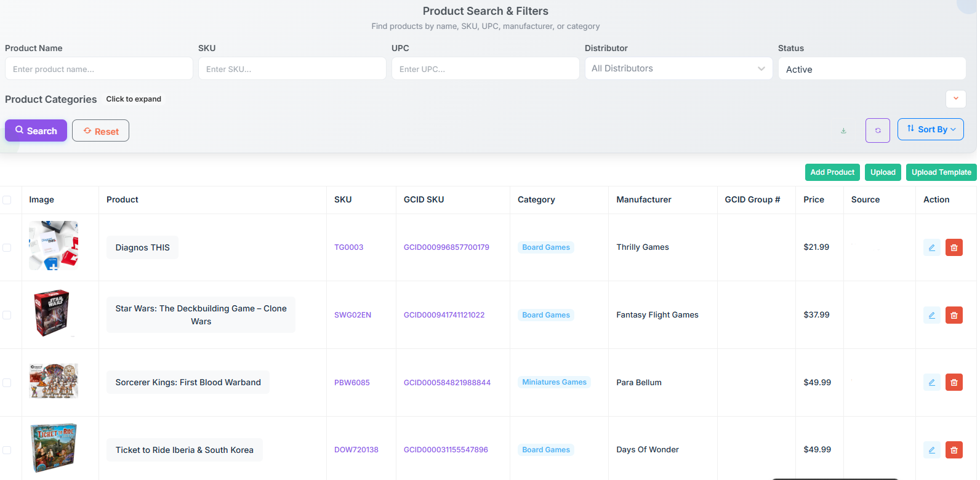This screenshot has height=480, width=980.
Task: Delete the Sorcerer Kings product row
Action: (954, 382)
